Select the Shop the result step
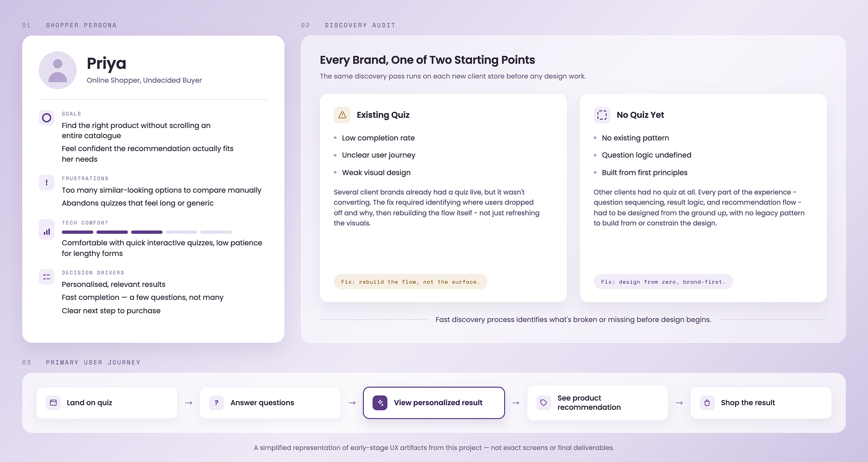Image resolution: width=868 pixels, height=462 pixels. [x=761, y=403]
